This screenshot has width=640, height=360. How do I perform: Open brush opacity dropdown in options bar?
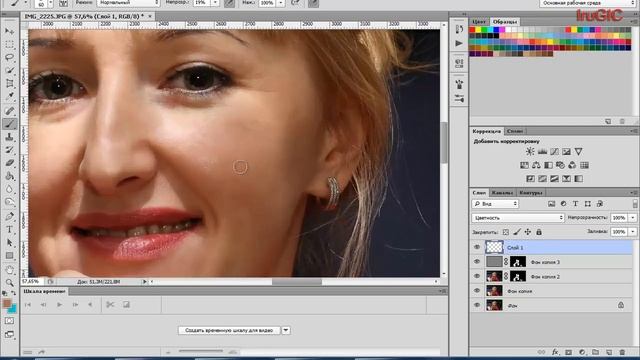coord(216,3)
